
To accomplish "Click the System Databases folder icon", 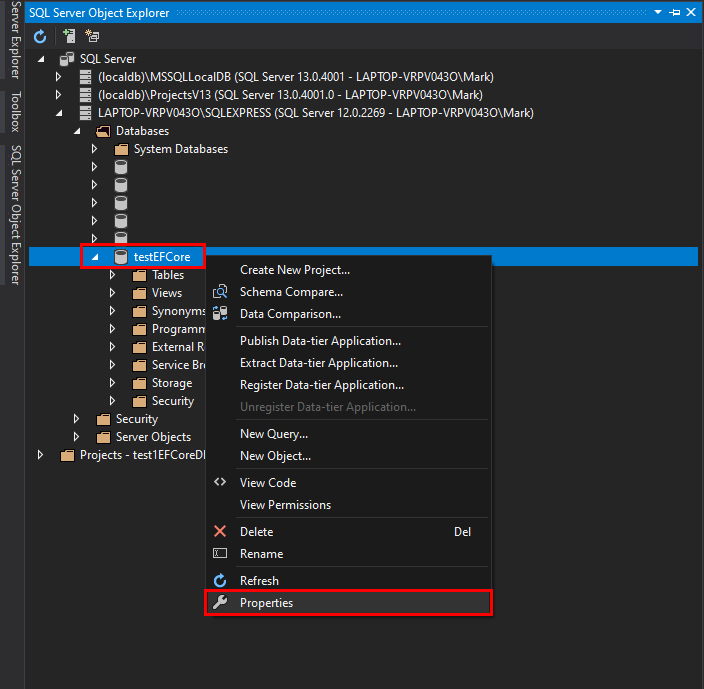I will (121, 149).
